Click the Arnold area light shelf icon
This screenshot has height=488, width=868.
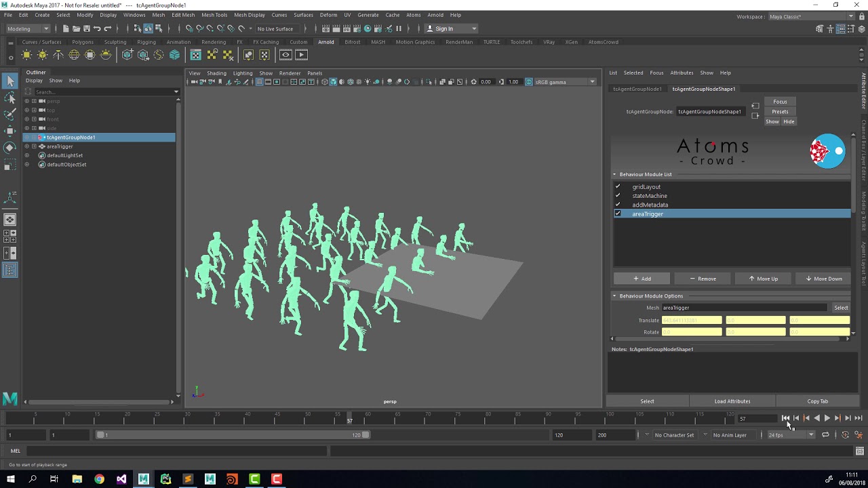26,55
